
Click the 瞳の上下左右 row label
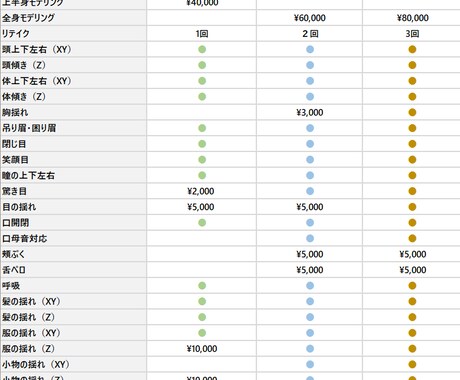[28, 175]
